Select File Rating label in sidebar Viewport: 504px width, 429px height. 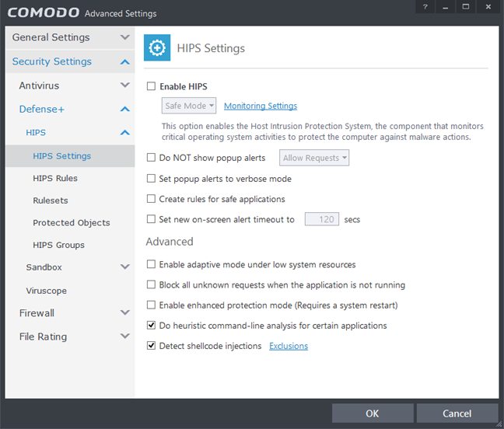43,337
